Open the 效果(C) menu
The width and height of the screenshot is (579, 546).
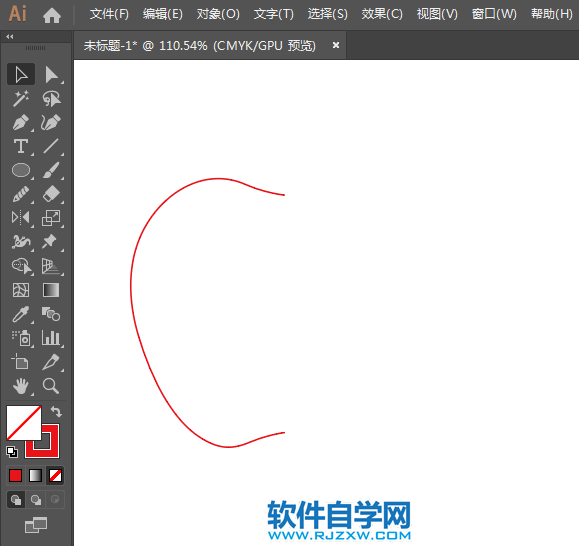click(382, 14)
